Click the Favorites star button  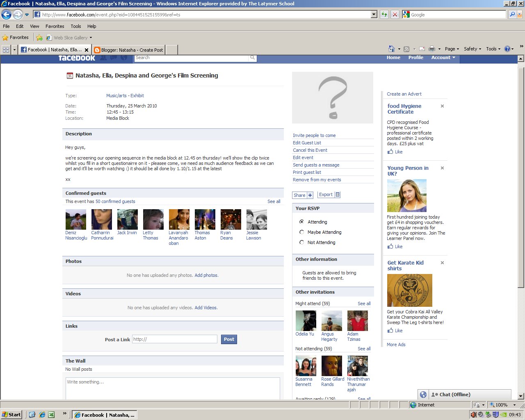pyautogui.click(x=16, y=37)
